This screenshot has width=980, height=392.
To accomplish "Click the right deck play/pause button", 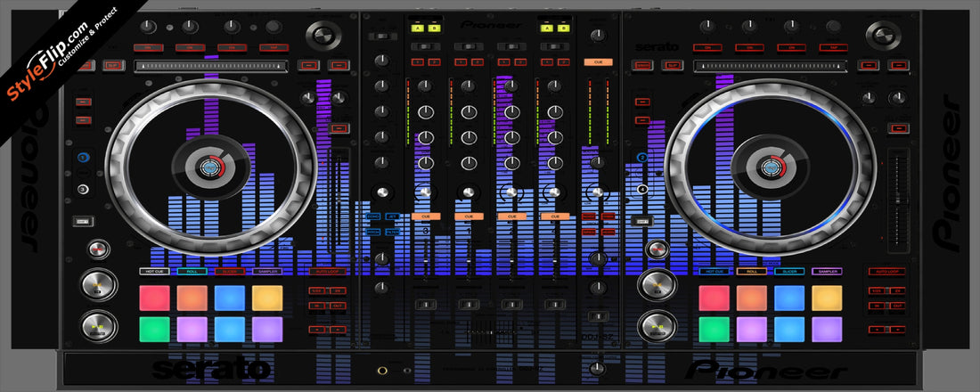I will [657, 326].
